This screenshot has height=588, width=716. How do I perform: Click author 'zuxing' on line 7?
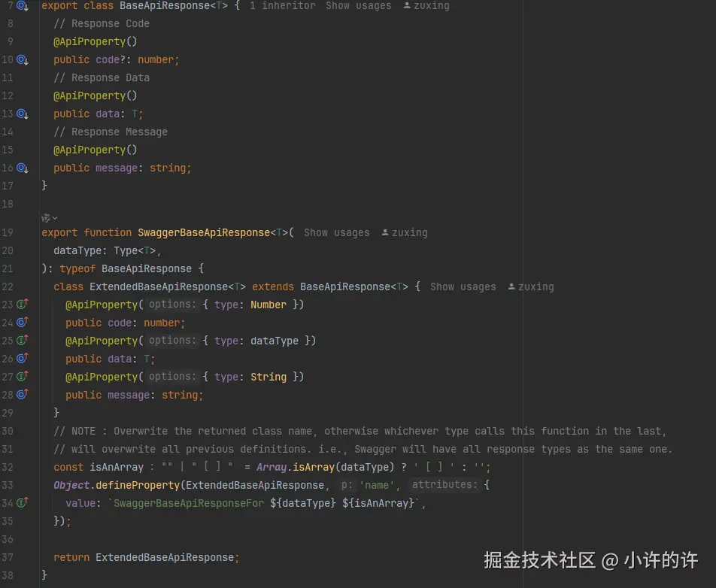tap(426, 5)
